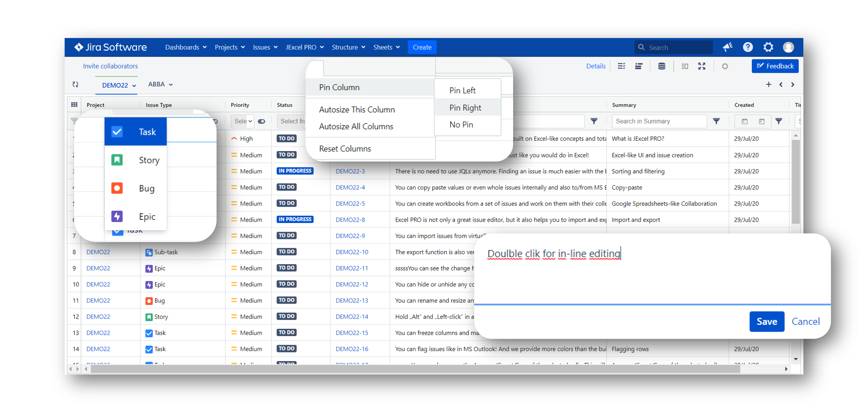Screen dimensions: 868x413
Task: Select Pin Left submenu option
Action: [x=467, y=90]
